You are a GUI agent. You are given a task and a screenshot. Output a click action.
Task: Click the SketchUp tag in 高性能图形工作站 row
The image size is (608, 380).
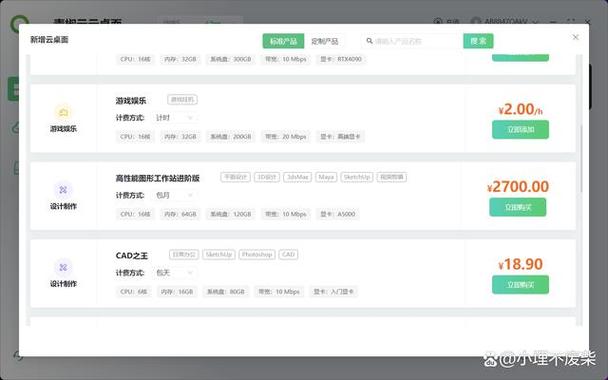click(357, 177)
